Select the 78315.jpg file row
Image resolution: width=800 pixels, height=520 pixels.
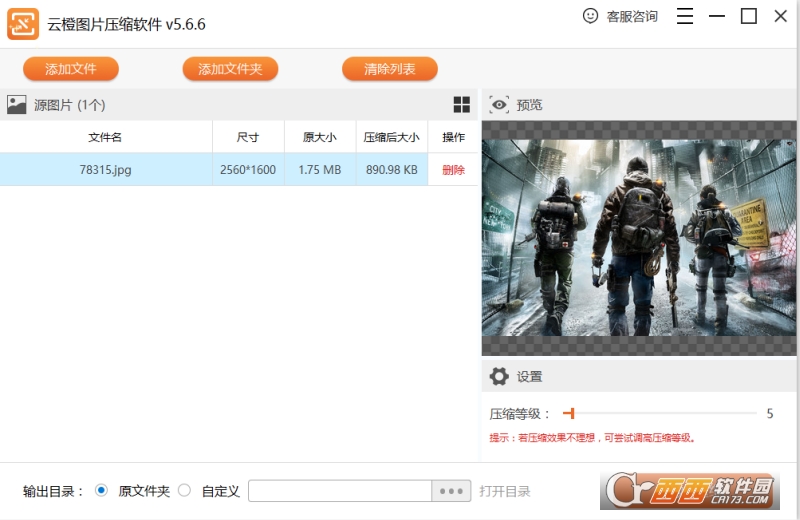click(239, 169)
